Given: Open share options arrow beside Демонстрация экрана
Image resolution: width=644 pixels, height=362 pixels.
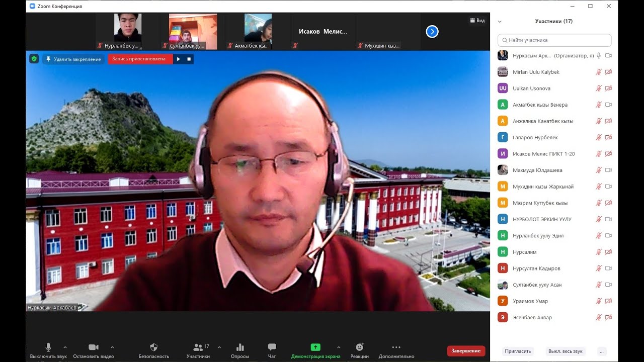Looking at the screenshot, I should (x=339, y=347).
